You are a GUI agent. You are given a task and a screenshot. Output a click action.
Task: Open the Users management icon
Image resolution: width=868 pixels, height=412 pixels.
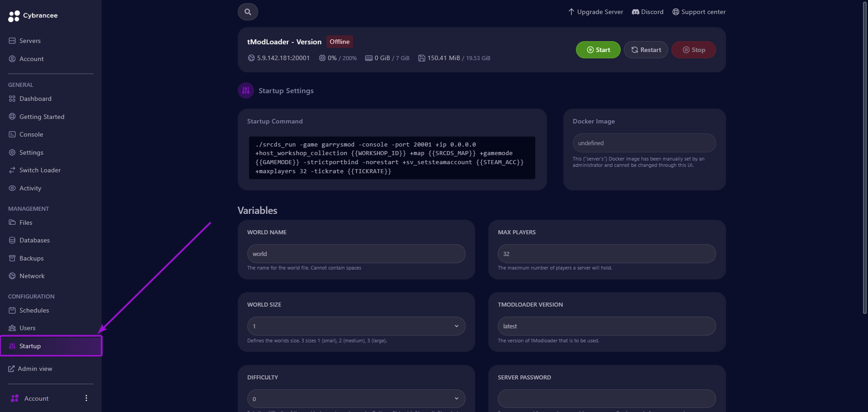[x=12, y=328]
